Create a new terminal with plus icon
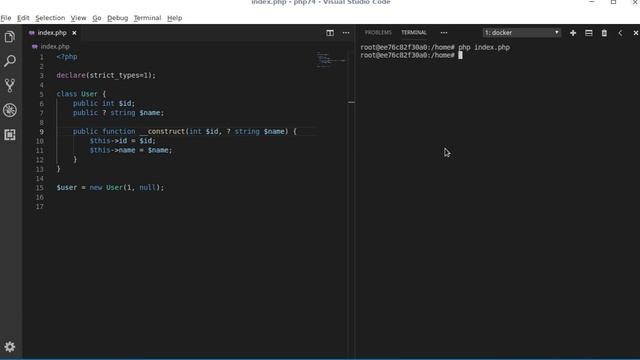The image size is (640, 360). (573, 33)
